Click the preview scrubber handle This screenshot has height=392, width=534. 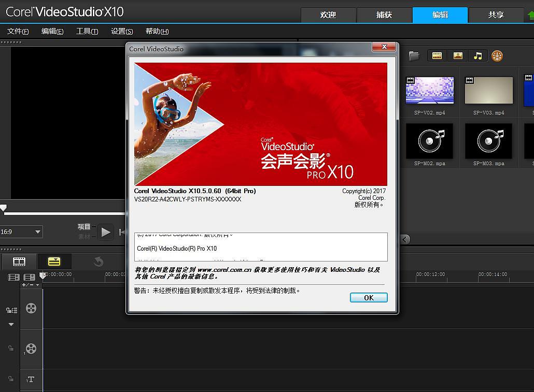pos(4,208)
